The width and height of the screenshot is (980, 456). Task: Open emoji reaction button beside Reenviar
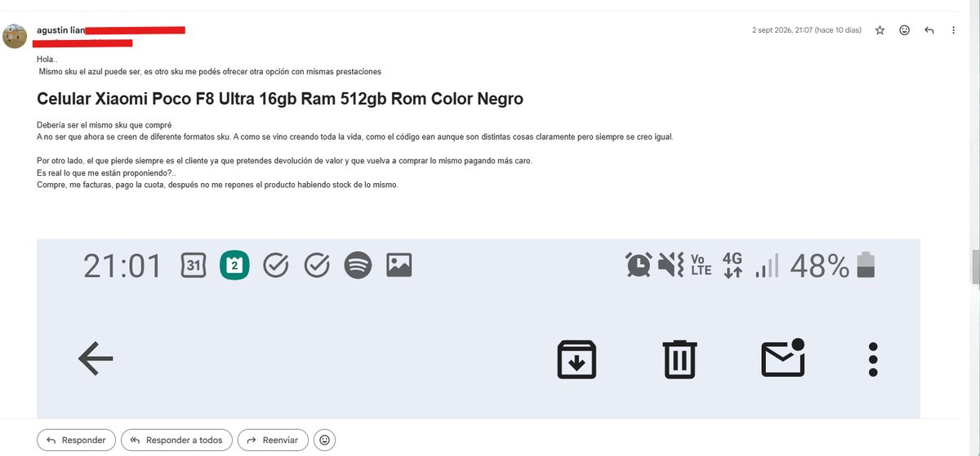(x=325, y=440)
